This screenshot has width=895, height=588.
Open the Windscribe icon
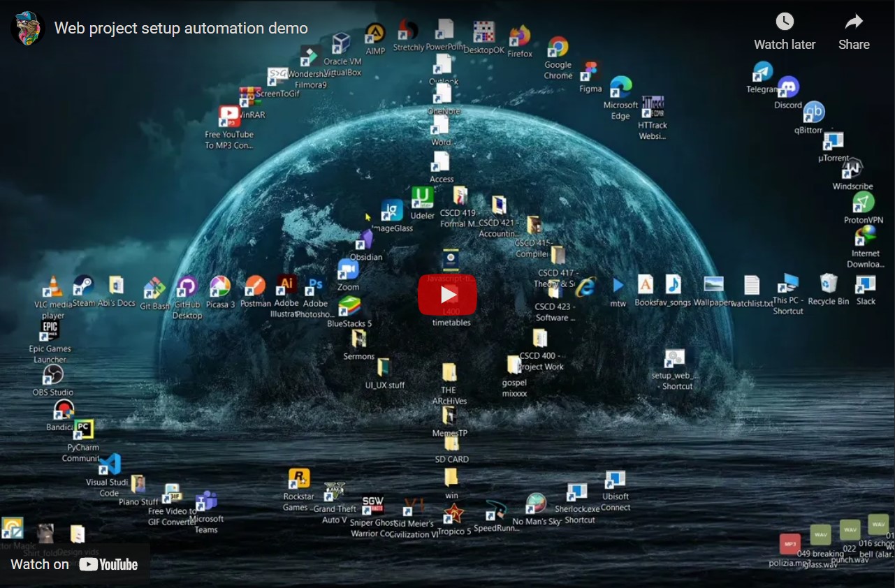pyautogui.click(x=852, y=169)
